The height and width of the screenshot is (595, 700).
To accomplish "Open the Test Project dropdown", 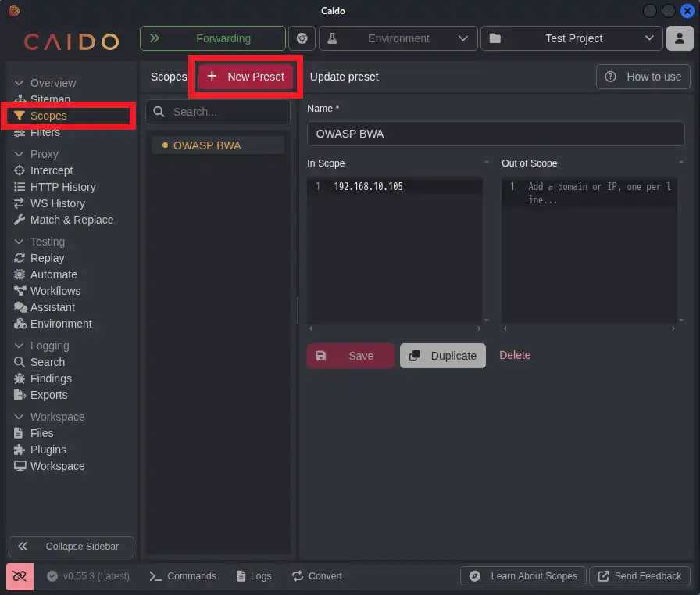I will (x=572, y=38).
